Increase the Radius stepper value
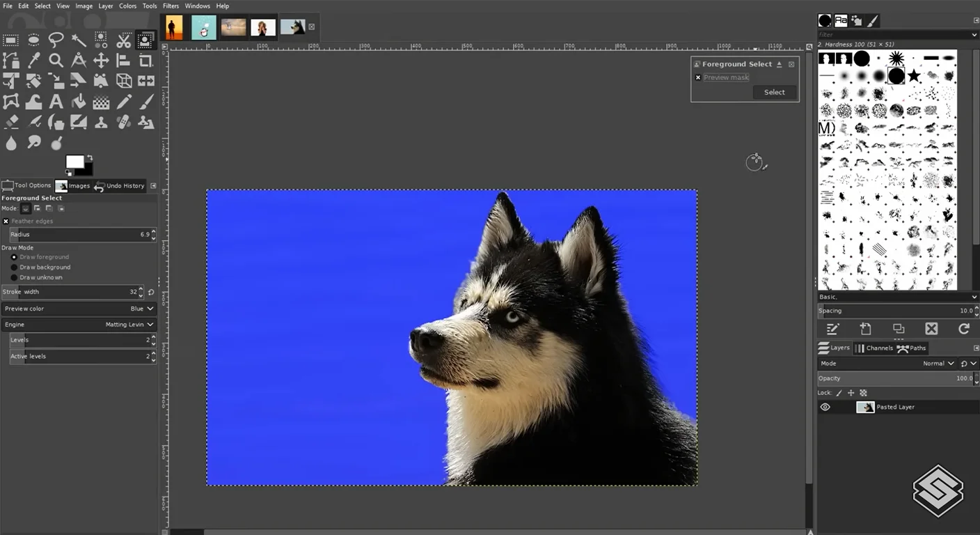The width and height of the screenshot is (980, 535). point(153,231)
